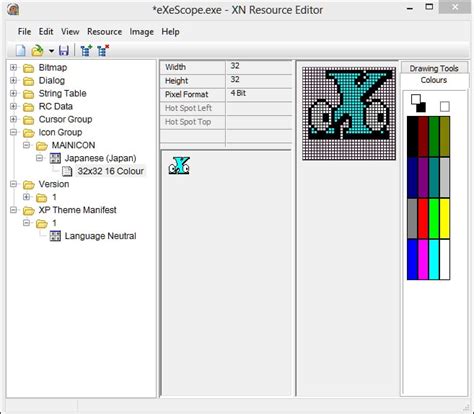Collapse the MAINICON tree node
This screenshot has width=474, height=414.
26,145
